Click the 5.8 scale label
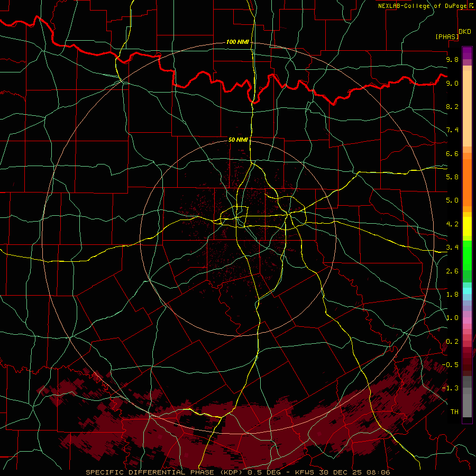Image resolution: width=476 pixels, height=476 pixels. (x=452, y=177)
